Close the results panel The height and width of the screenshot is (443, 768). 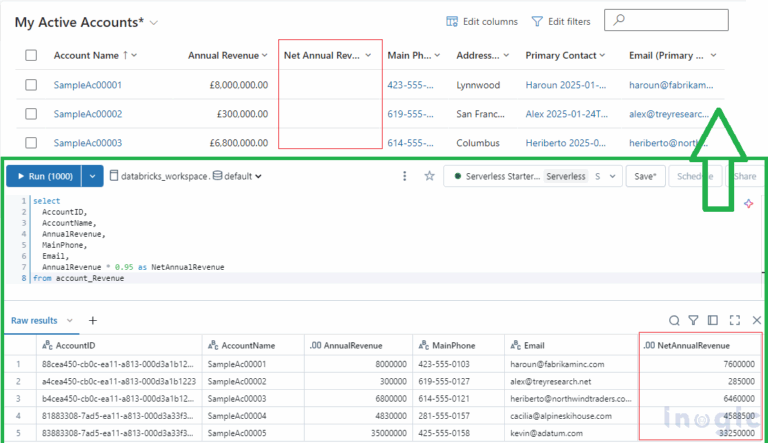[757, 320]
